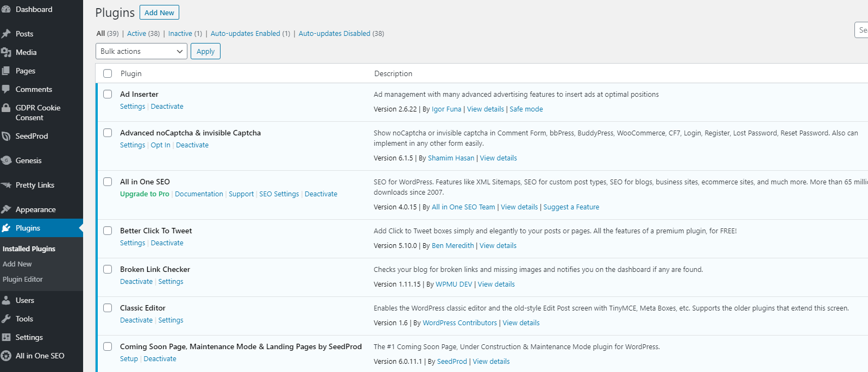Deactivate the Broken Link Checker plugin
Screen dimensions: 868x372
coord(136,282)
